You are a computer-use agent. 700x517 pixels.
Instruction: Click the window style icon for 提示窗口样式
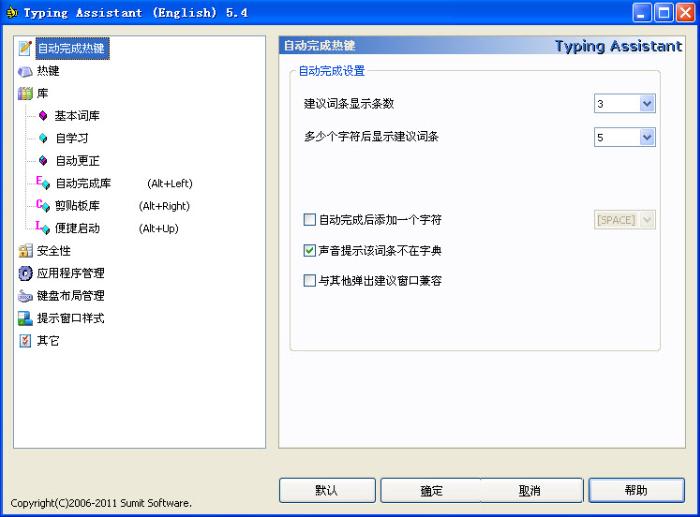coord(25,318)
